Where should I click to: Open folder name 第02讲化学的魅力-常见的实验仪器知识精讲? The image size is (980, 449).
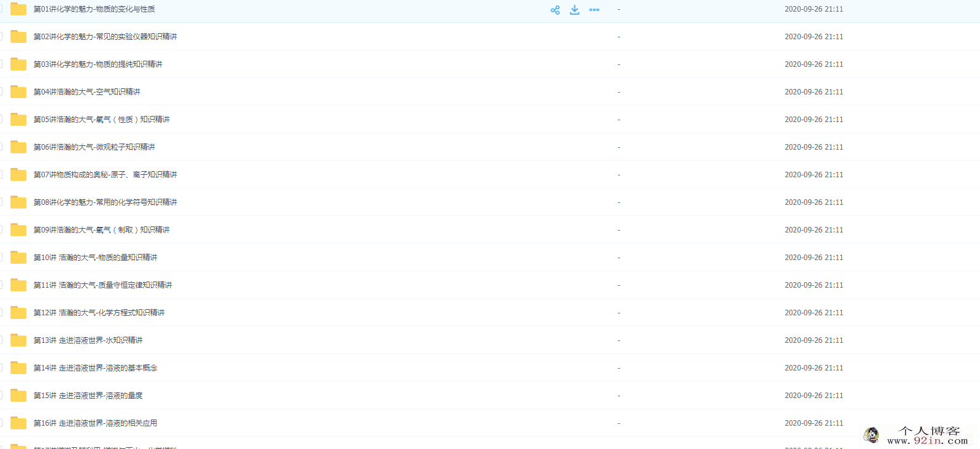(105, 37)
